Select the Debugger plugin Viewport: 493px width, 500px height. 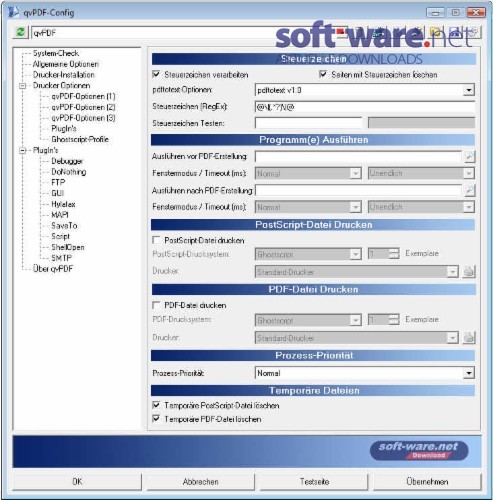pos(67,161)
